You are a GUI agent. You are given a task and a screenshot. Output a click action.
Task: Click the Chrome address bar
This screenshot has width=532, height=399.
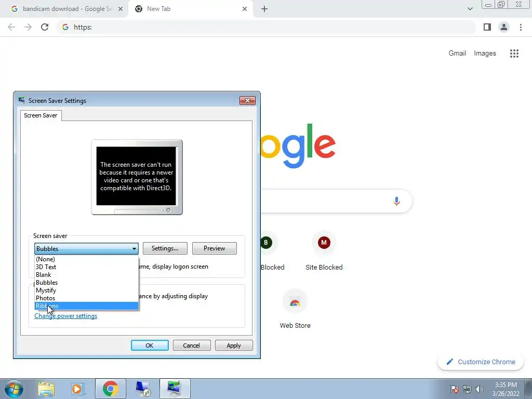click(x=265, y=27)
